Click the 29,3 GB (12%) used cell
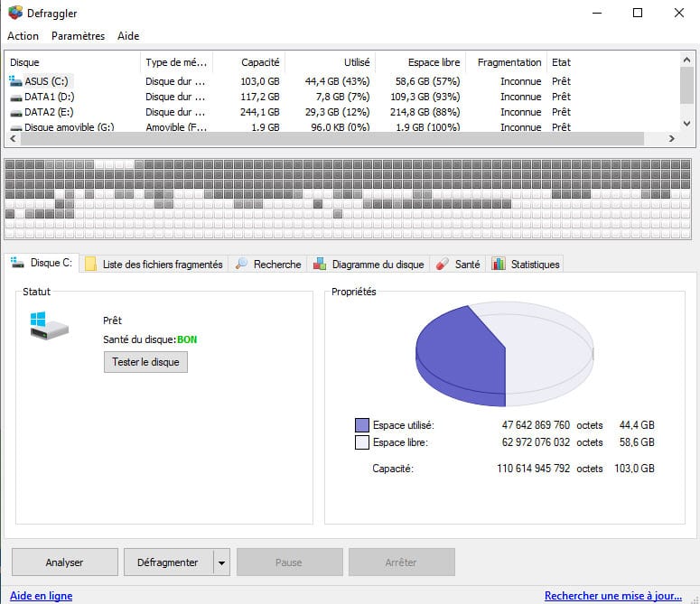The image size is (700, 604). coord(338,112)
